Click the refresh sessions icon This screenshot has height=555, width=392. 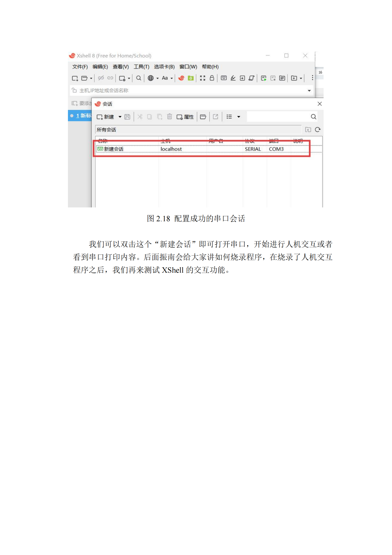[318, 130]
